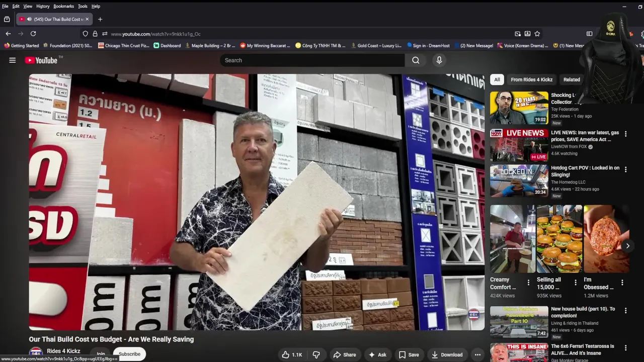This screenshot has height=362, width=644.
Task: Open the Hotdog Cart POV video thumbnail
Action: 519,182
